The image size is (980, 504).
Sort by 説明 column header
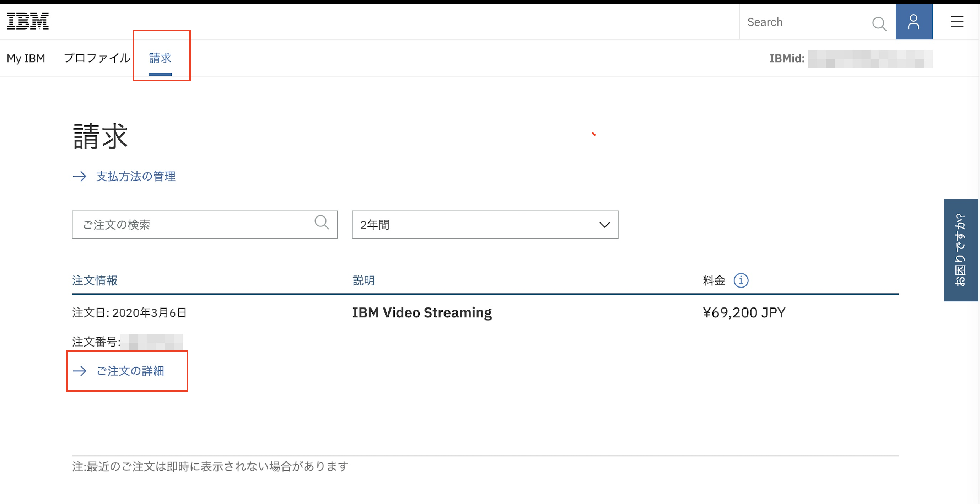click(364, 280)
